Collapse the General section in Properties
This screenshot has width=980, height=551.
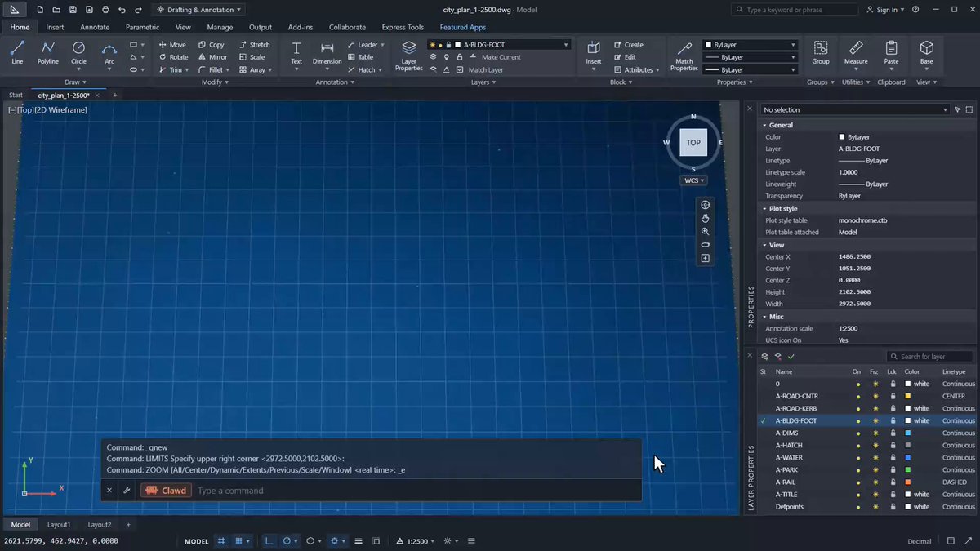(x=764, y=125)
